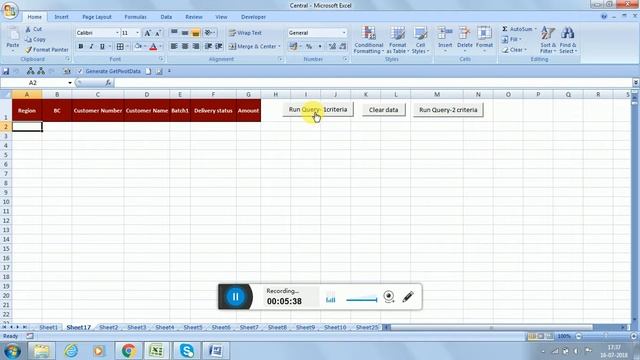The width and height of the screenshot is (640, 360).
Task: Switch to Sheet1 tab
Action: click(49, 327)
